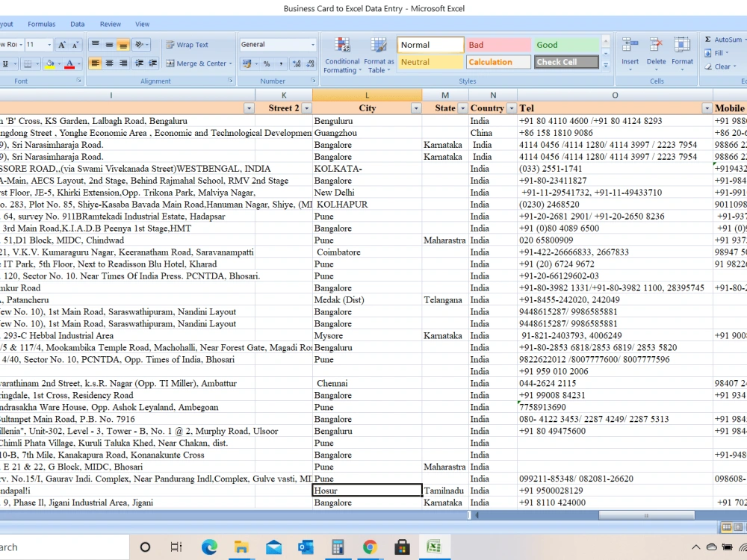
Task: Open City column filter dropdown
Action: pyautogui.click(x=416, y=108)
